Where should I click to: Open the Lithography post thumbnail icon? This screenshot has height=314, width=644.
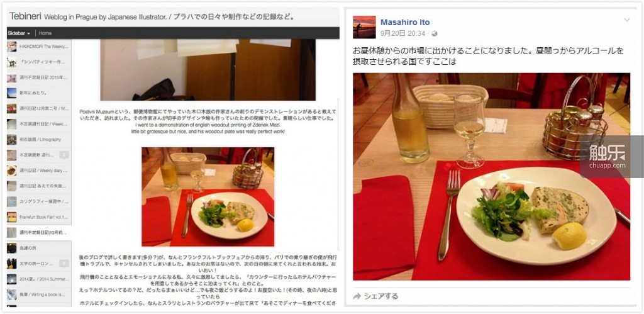pos(12,140)
